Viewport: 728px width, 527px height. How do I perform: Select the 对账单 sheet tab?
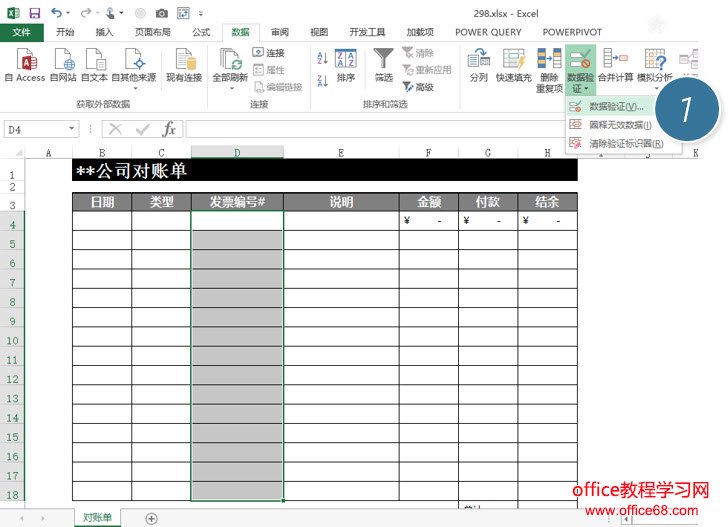[x=98, y=517]
